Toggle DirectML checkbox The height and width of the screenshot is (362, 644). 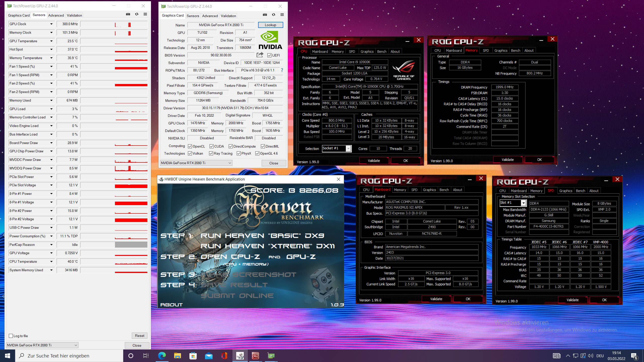point(263,146)
